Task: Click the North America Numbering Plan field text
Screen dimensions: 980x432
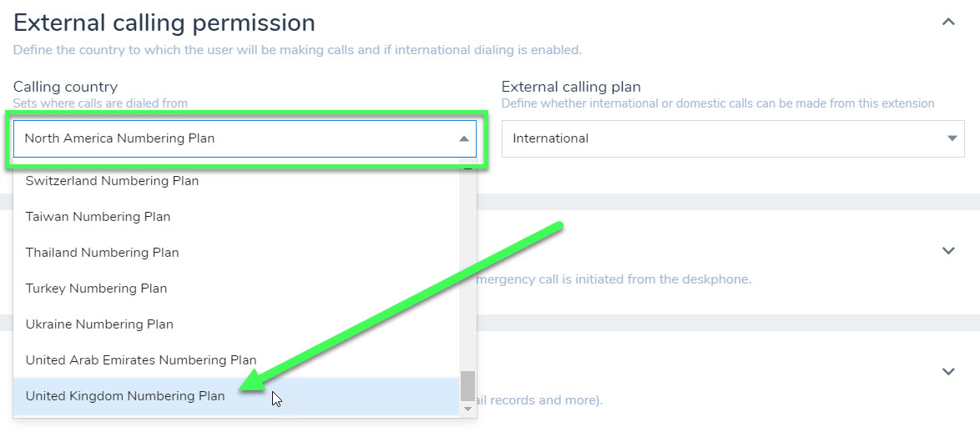Action: click(119, 138)
